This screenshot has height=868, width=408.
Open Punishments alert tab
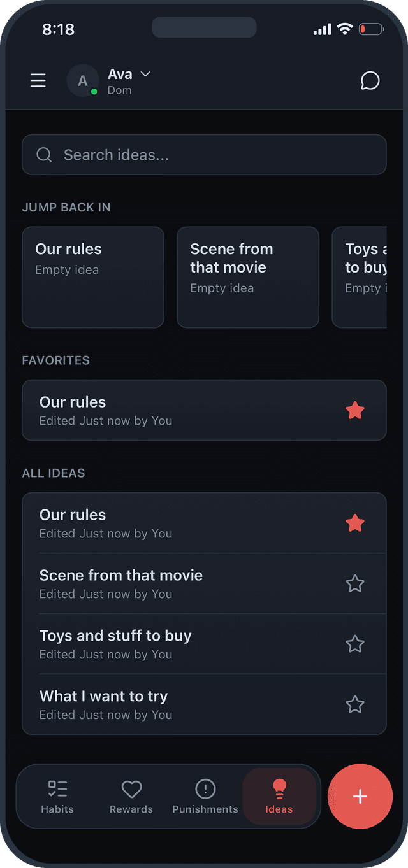coord(205,797)
